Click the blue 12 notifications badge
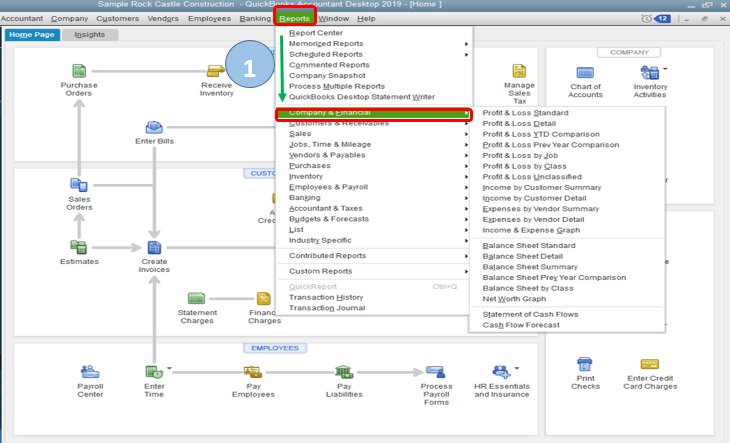Image resolution: width=730 pixels, height=443 pixels. tap(662, 19)
